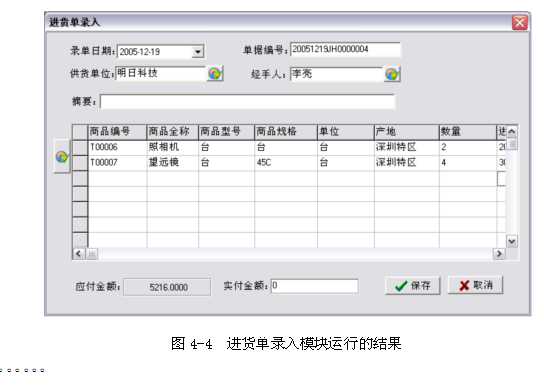
Task: Select cell 照相机
Action: point(173,147)
